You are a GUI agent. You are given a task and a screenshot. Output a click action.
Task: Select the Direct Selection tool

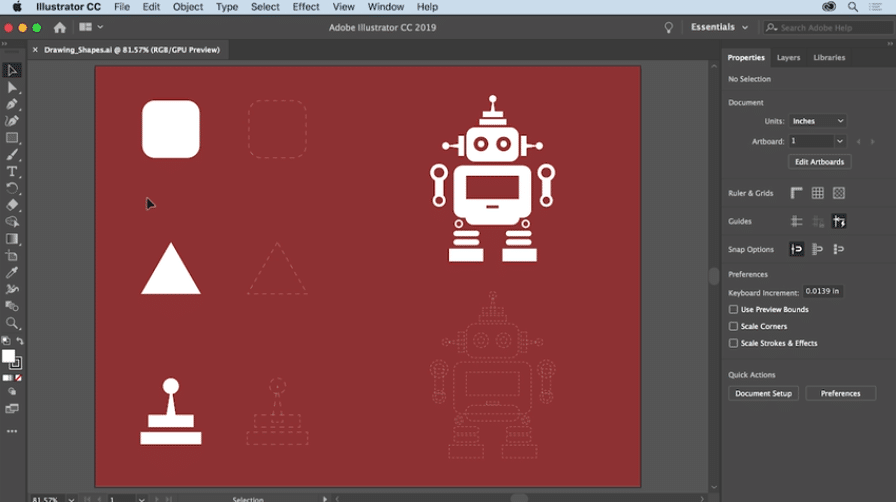click(12, 87)
